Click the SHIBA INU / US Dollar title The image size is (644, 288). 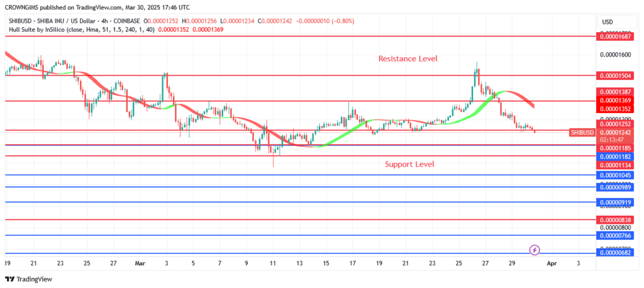[64, 21]
